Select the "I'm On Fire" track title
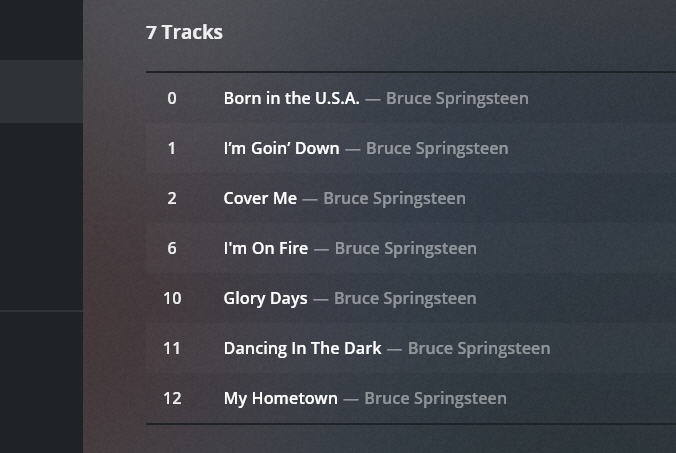676x453 pixels. 266,248
